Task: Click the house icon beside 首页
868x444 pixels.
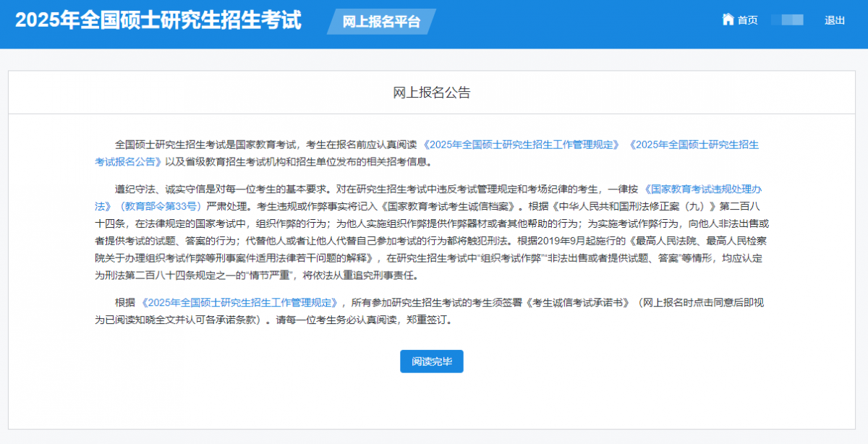Action: pyautogui.click(x=728, y=20)
